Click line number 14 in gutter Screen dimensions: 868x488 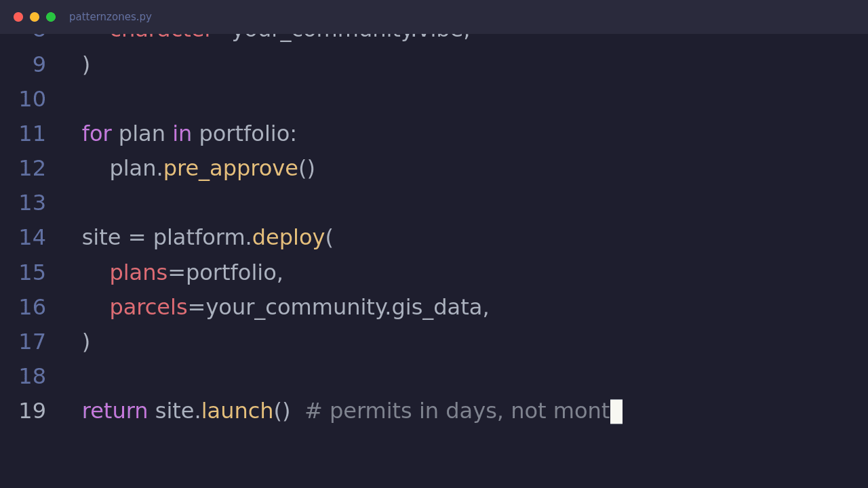[32, 238]
